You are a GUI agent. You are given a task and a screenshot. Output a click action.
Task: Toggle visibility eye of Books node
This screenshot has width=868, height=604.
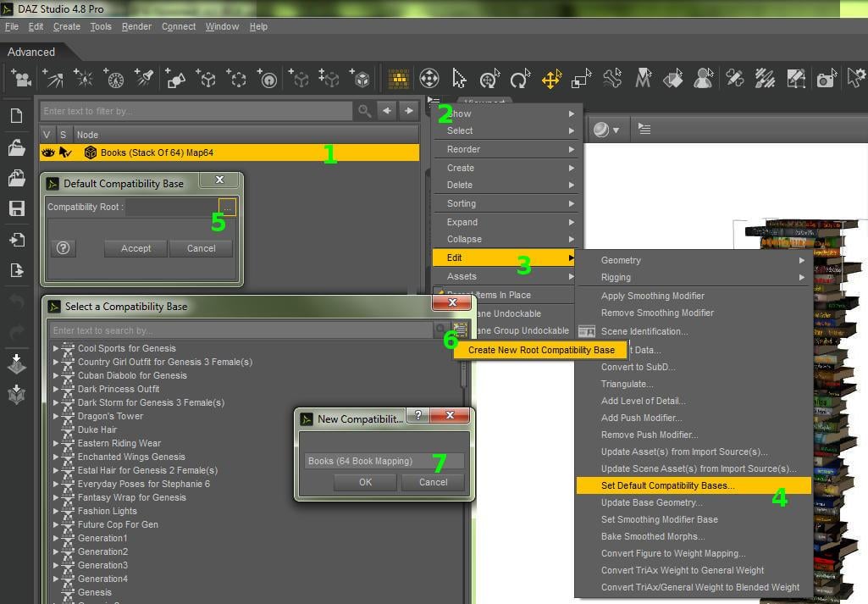pos(48,152)
